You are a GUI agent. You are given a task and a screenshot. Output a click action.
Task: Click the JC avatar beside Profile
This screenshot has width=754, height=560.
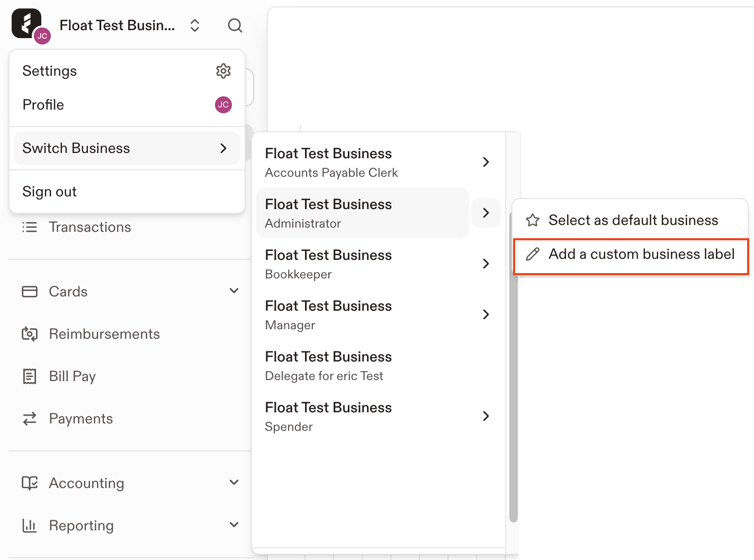223,105
